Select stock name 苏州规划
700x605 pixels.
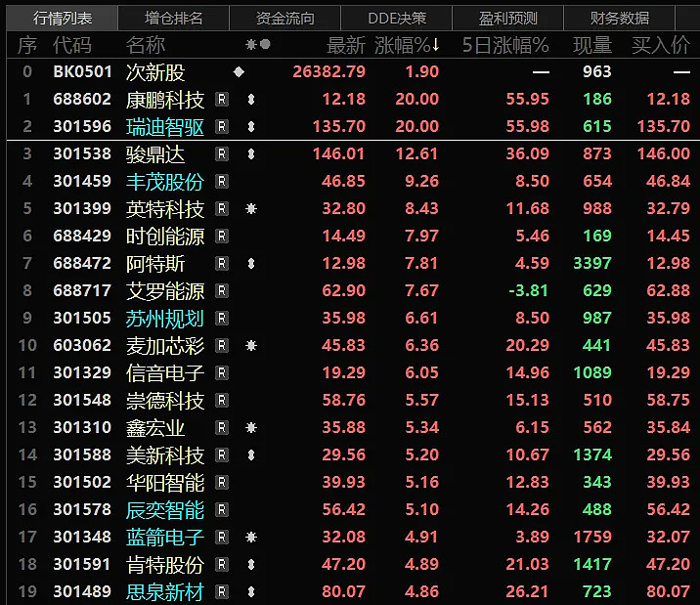pos(164,319)
